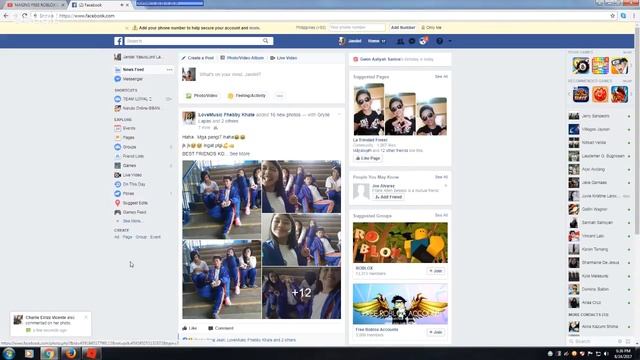Screen dimensions: 640x360
Task: Open the Notifications globe icon with badge
Action: pyautogui.click(x=423, y=41)
